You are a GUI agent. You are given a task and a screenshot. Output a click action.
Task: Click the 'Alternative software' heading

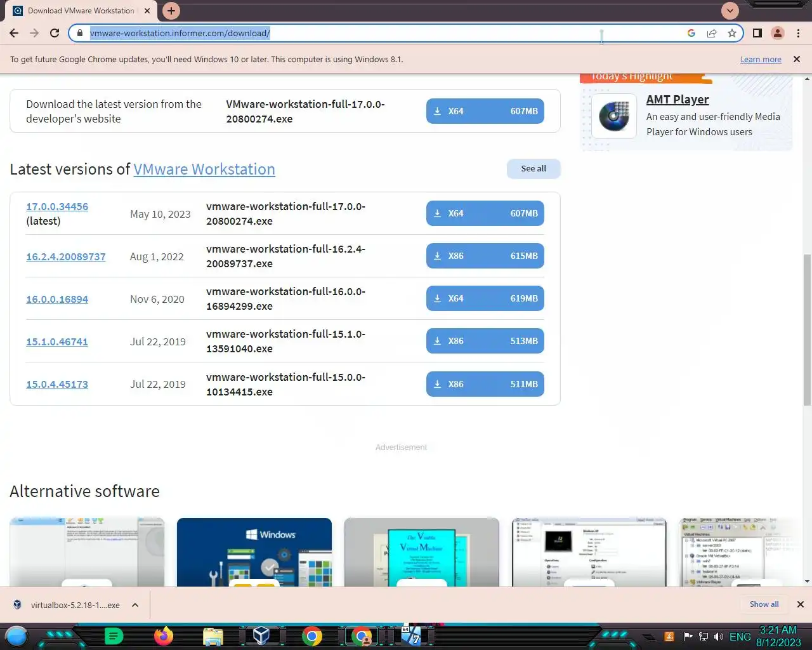(84, 491)
